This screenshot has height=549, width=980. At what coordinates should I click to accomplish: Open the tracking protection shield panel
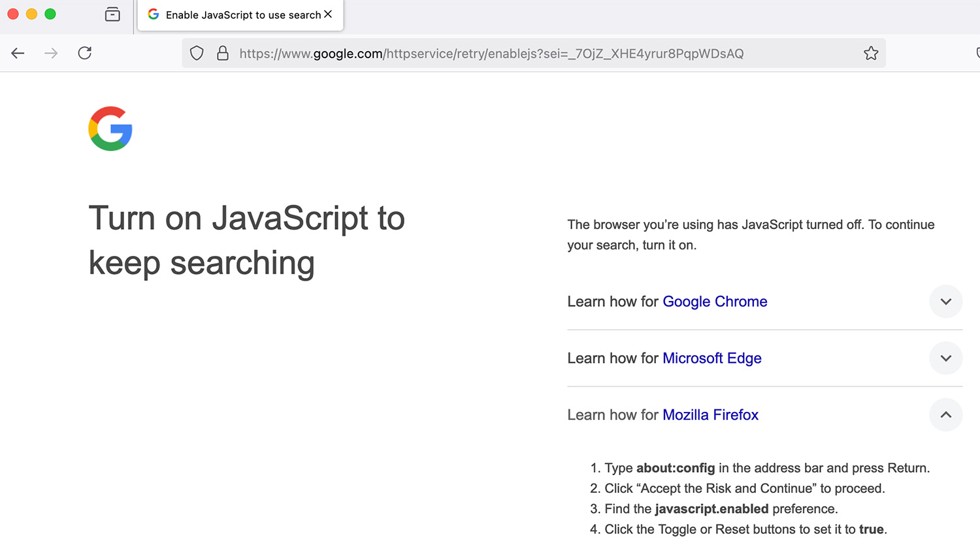pyautogui.click(x=197, y=54)
